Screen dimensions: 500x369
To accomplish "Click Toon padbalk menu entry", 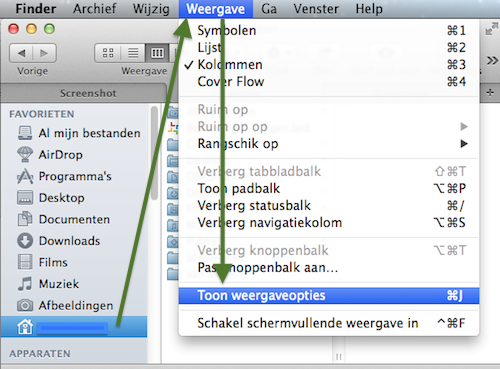I will [x=329, y=188].
